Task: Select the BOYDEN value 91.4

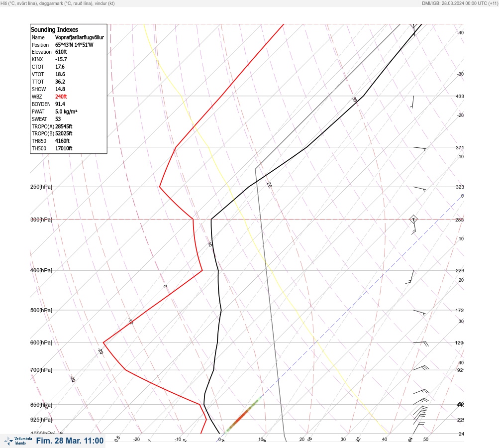Action: [60, 104]
